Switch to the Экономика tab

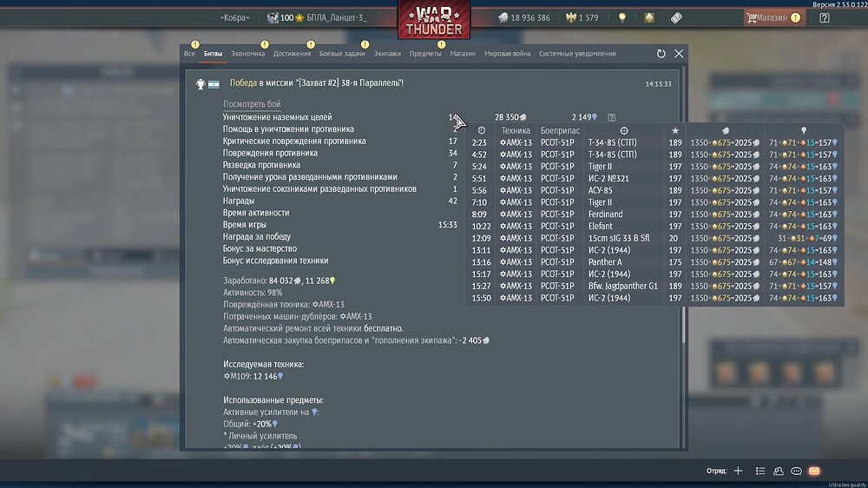247,54
